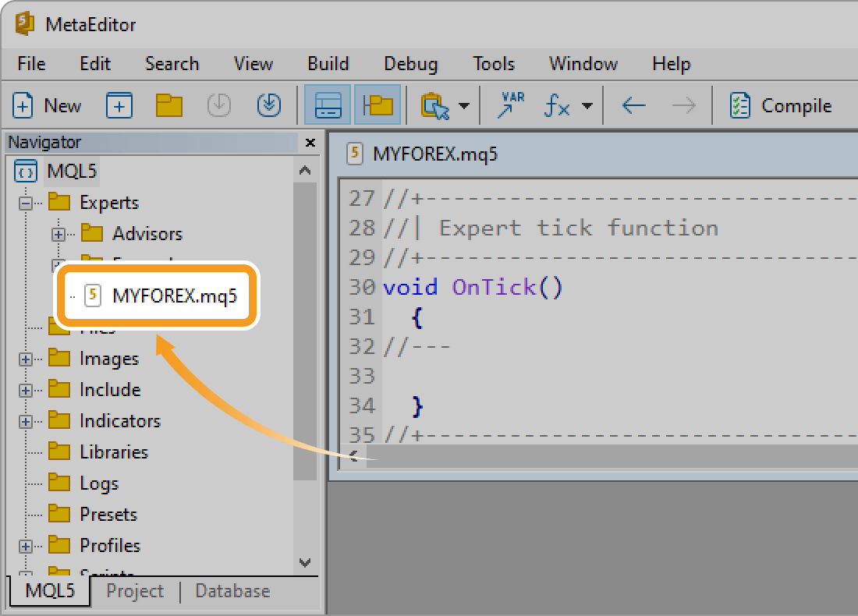
Task: Expand the Include folder tree node
Action: click(x=26, y=390)
